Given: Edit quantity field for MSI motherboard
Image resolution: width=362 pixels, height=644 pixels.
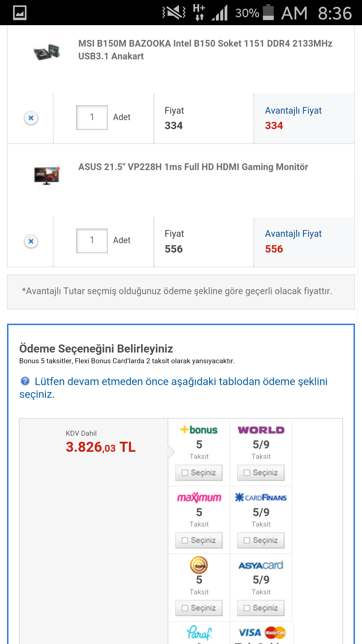Looking at the screenshot, I should [x=92, y=117].
